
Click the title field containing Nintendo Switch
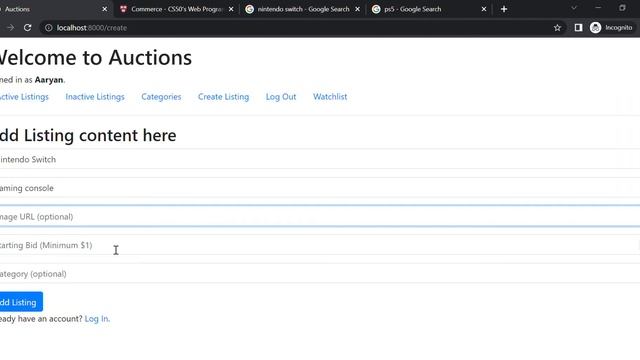pos(320,159)
